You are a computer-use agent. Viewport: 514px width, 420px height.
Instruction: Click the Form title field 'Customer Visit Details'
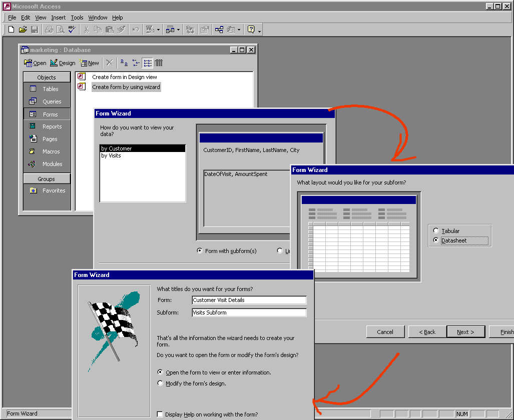click(x=249, y=300)
